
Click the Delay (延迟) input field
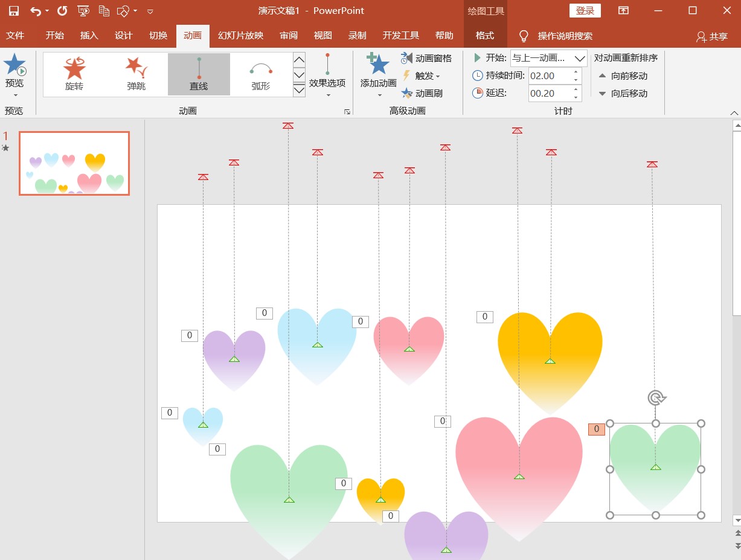point(548,93)
